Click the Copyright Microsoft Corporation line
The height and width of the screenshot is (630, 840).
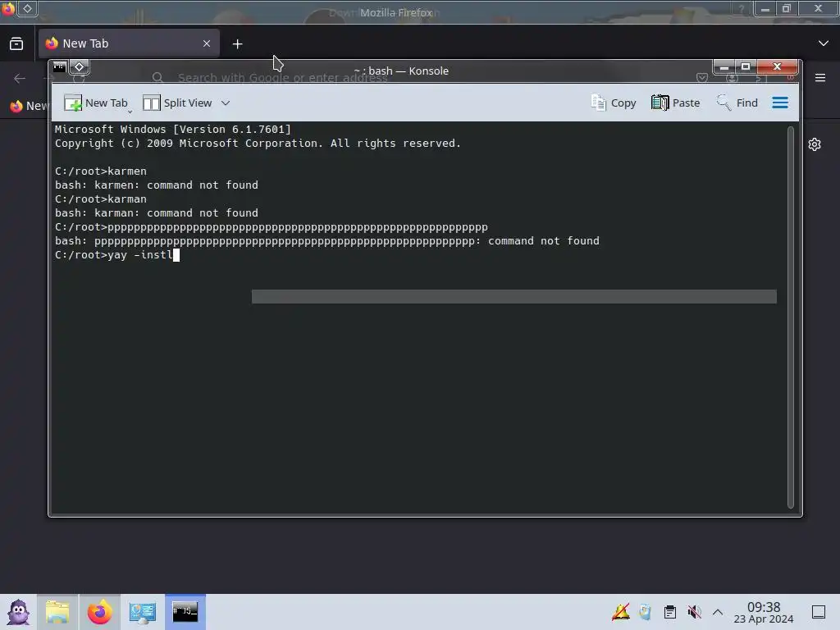pyautogui.click(x=258, y=143)
